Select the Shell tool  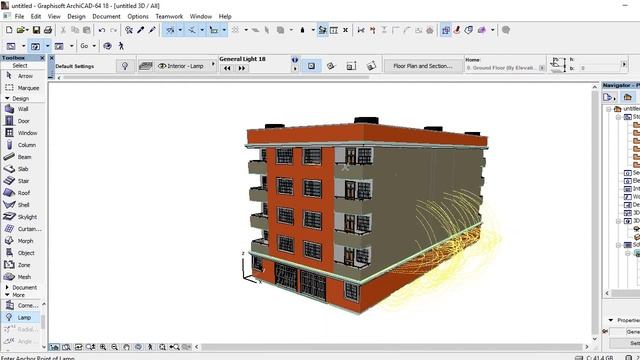point(23,204)
